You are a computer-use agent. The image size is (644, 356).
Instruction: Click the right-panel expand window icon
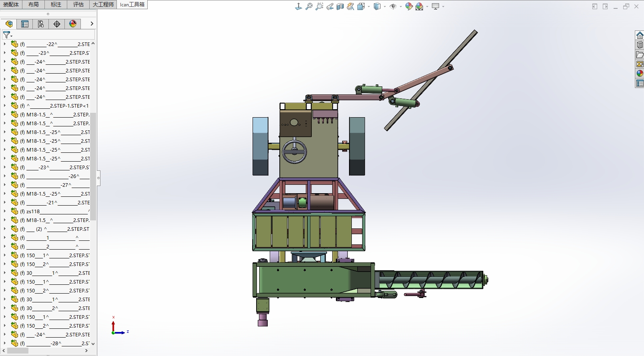point(605,6)
